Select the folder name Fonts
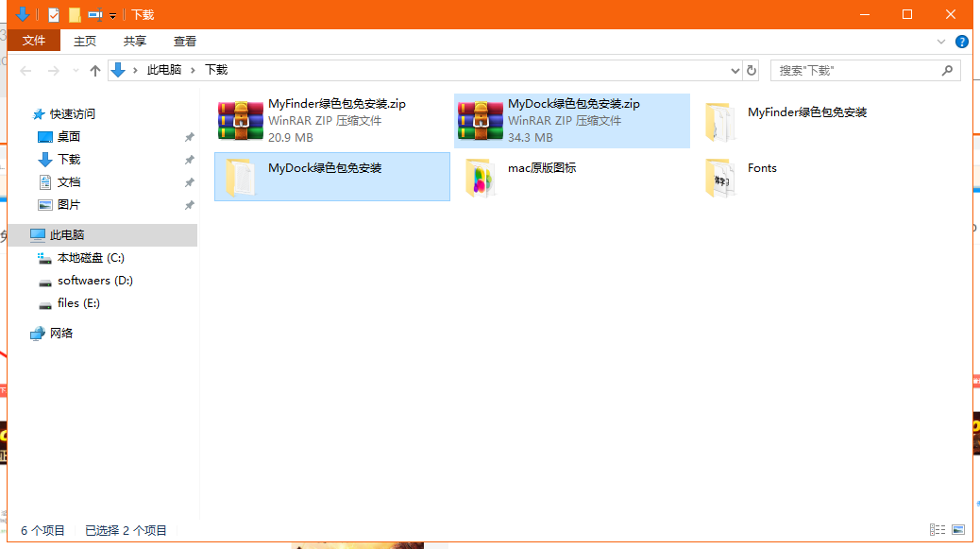 (762, 167)
